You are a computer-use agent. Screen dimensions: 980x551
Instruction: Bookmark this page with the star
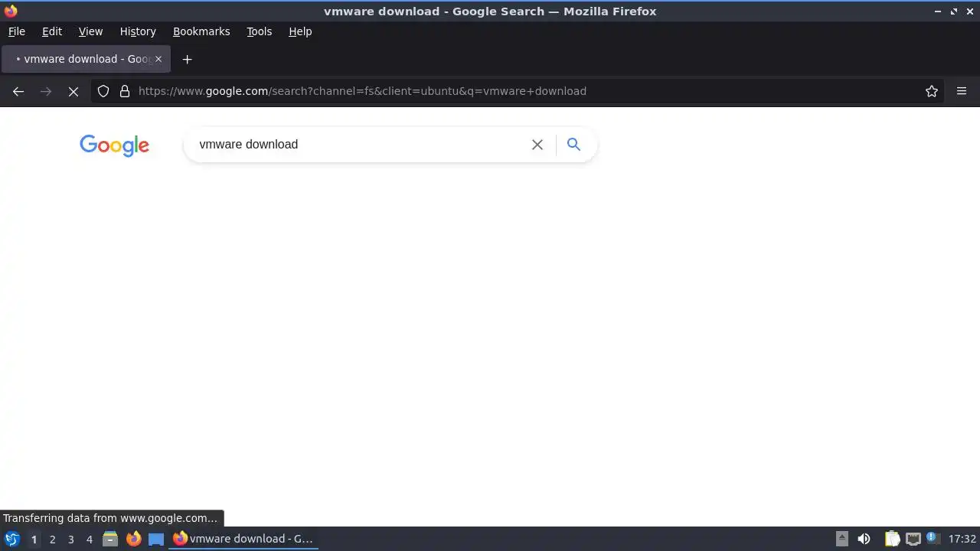coord(932,91)
